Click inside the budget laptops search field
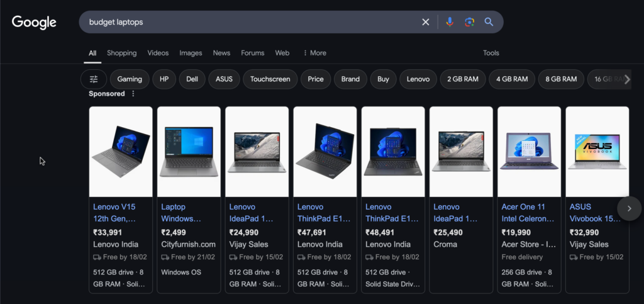The height and width of the screenshot is (304, 644). pos(252,22)
